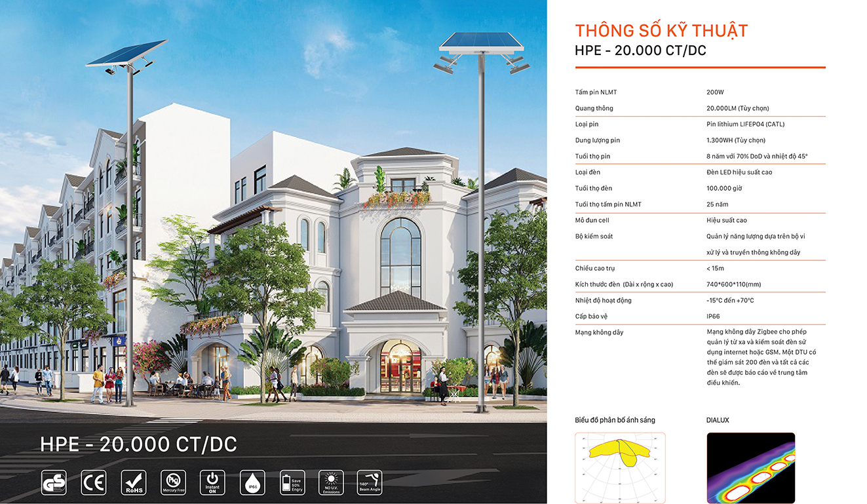
Task: Click the Biểu đồ phân bổ ánh sáng label
Action: [615, 420]
